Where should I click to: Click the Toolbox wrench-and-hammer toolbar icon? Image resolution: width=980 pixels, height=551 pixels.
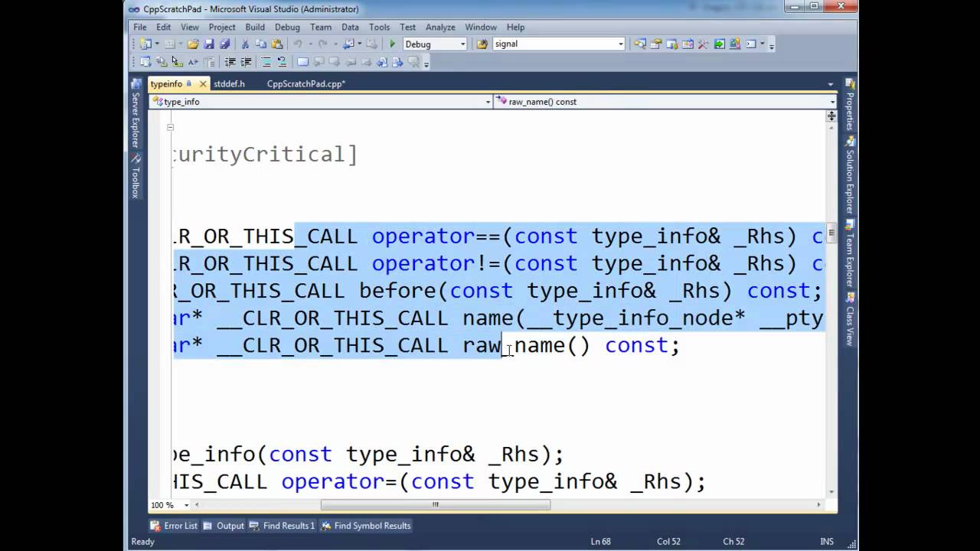click(703, 44)
